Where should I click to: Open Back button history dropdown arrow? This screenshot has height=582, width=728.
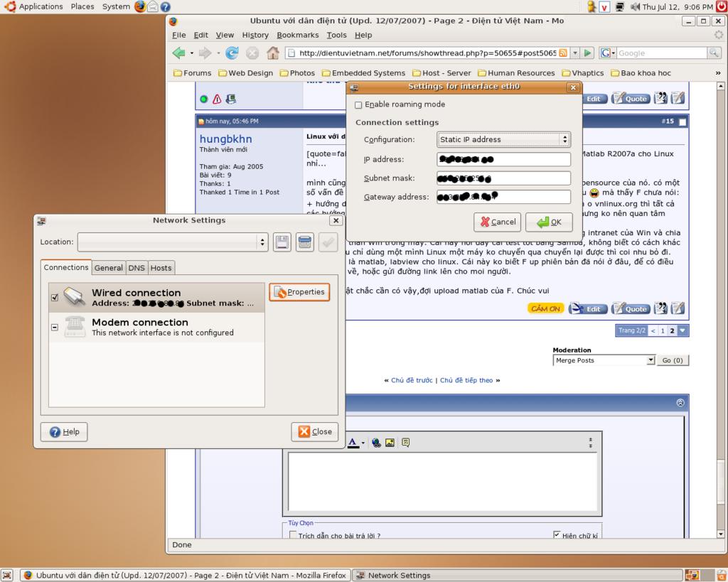[192, 53]
